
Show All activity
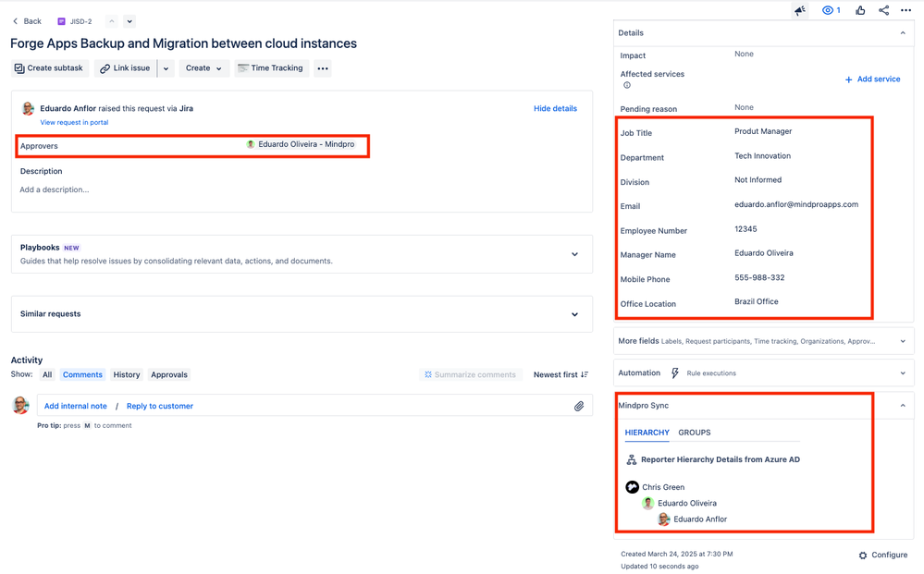coord(47,375)
